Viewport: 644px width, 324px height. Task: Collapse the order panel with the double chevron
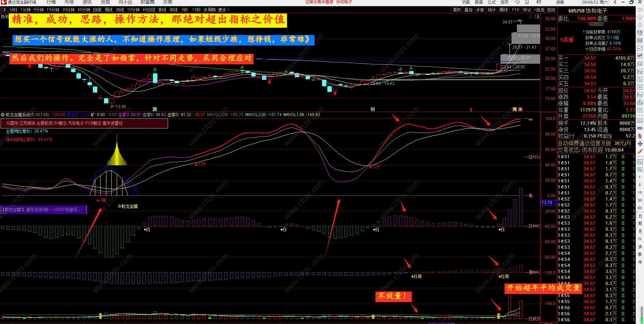tap(596, 24)
